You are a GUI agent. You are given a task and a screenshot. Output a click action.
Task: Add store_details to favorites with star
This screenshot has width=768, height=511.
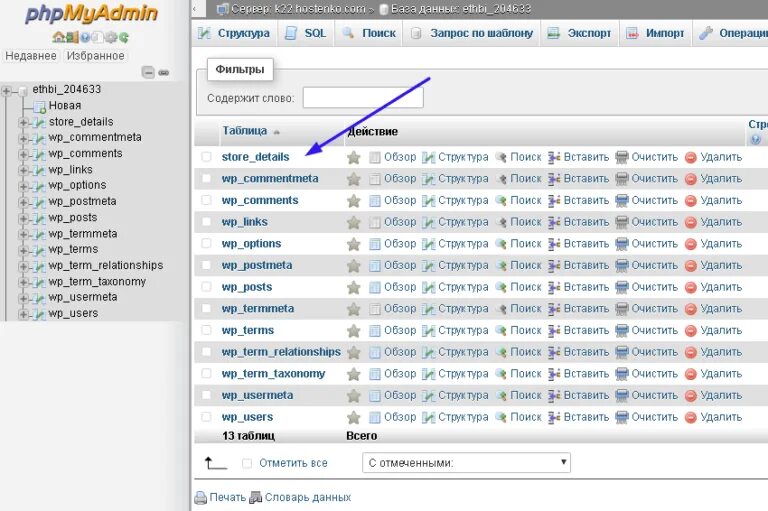click(x=354, y=157)
